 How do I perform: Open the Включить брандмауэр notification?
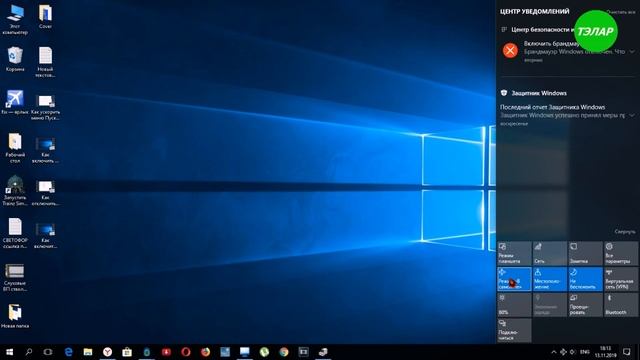tap(567, 51)
